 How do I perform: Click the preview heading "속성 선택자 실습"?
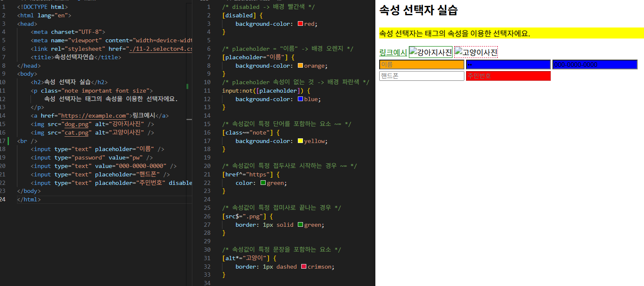click(x=418, y=10)
